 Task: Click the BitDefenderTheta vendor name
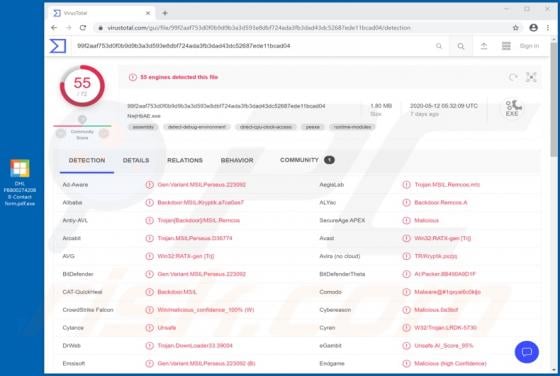tap(342, 274)
